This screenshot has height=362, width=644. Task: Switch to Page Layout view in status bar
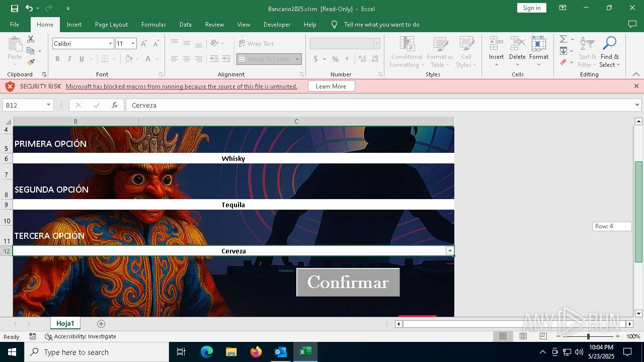(523, 336)
